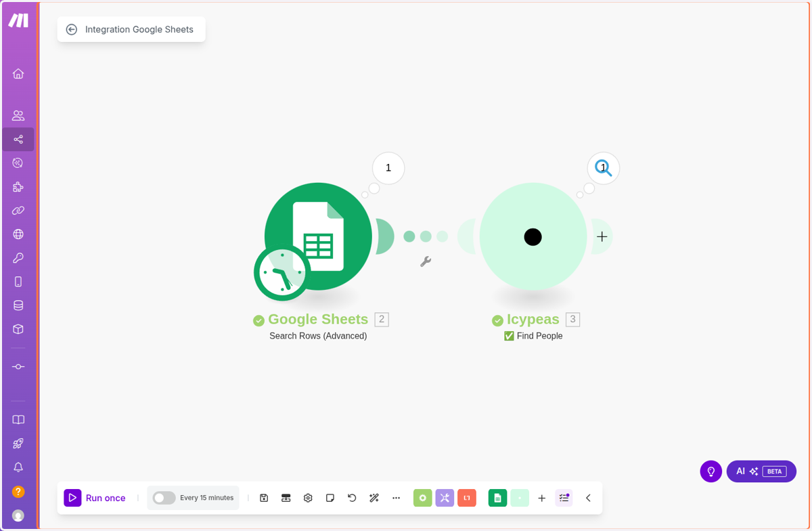Add a note using the notes icon

330,498
